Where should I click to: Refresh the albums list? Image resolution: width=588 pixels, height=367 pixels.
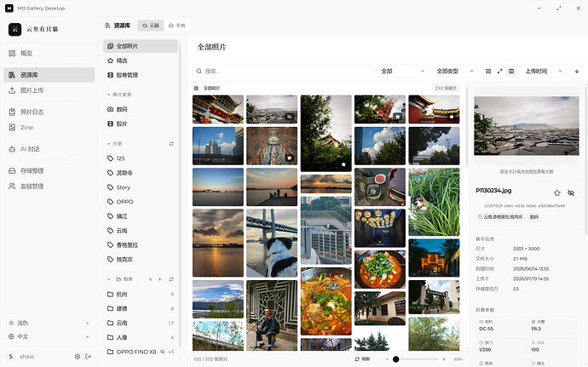click(171, 279)
